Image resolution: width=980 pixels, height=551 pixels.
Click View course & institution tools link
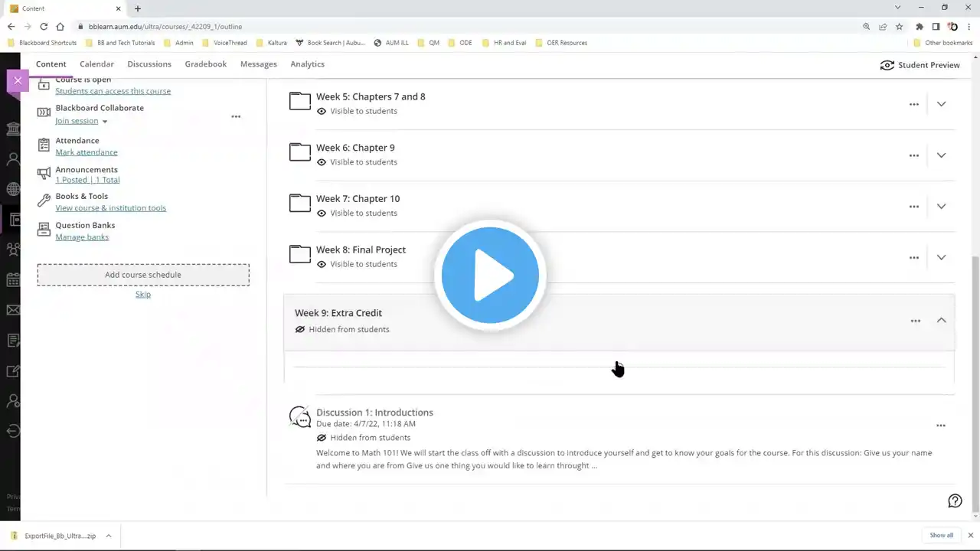[110, 208]
